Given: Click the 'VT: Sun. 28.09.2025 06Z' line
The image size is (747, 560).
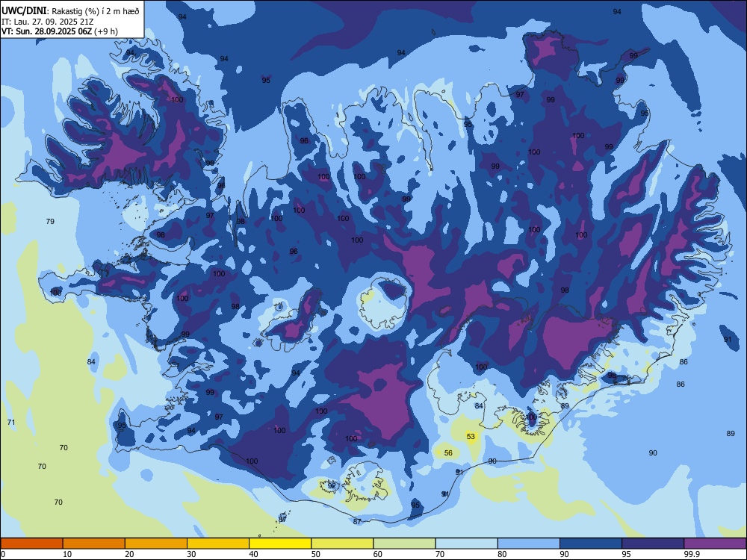Looking at the screenshot, I should tap(46, 31).
